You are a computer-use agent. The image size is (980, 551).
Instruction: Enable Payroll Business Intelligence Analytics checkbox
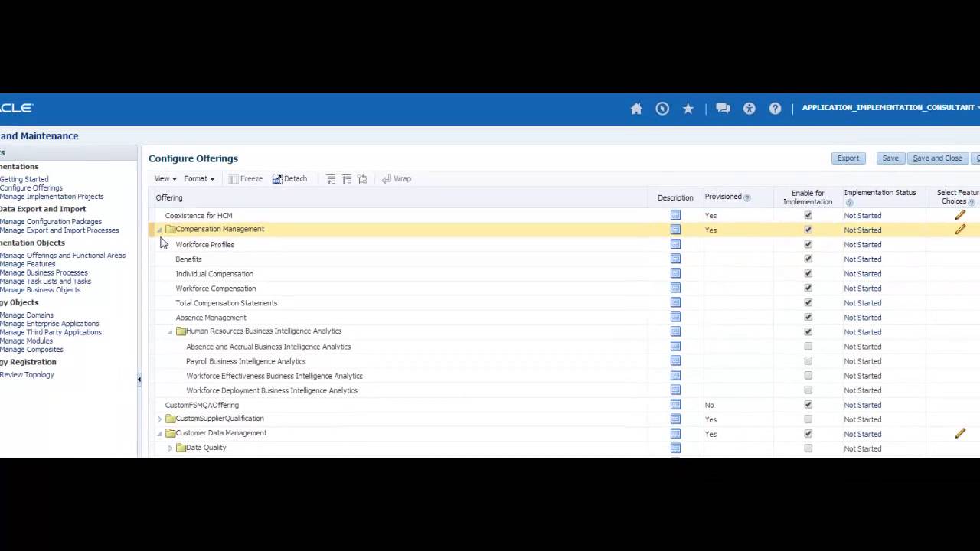(x=808, y=360)
